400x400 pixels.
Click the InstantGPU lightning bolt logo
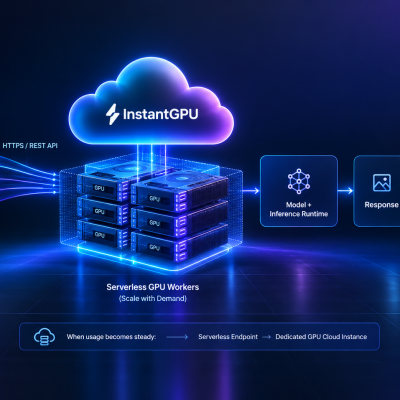112,114
